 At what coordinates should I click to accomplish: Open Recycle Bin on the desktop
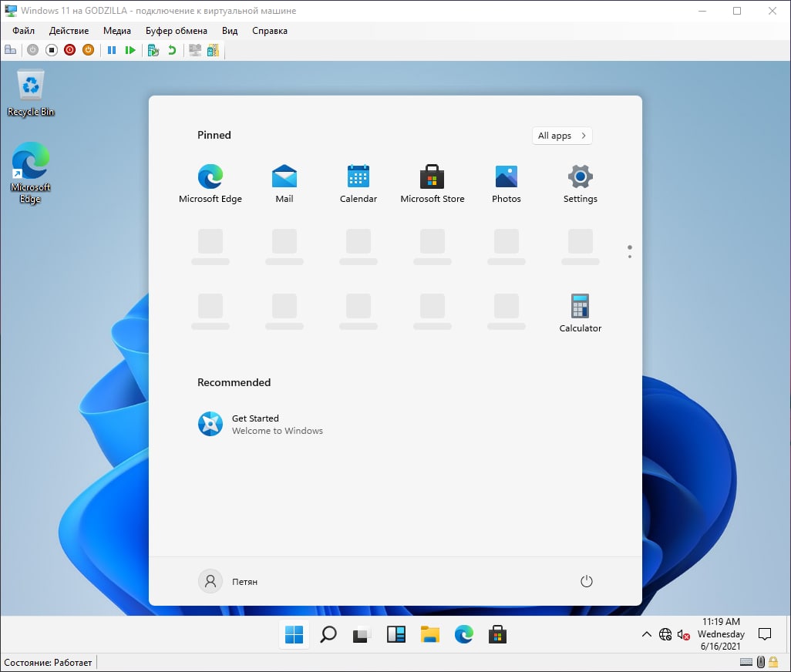31,93
